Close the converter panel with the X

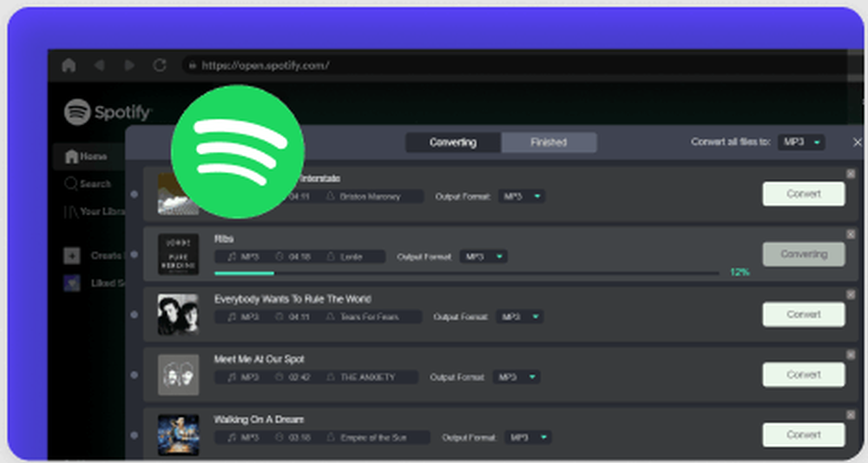click(x=857, y=142)
